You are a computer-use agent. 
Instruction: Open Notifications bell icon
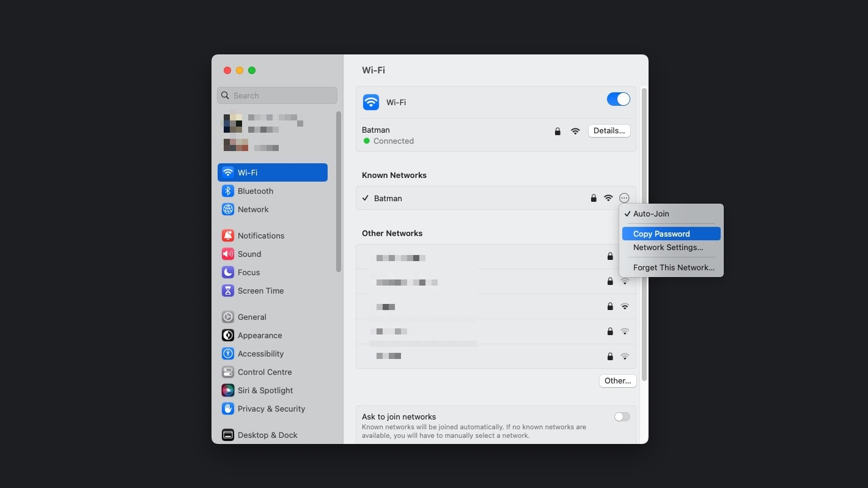click(x=227, y=235)
